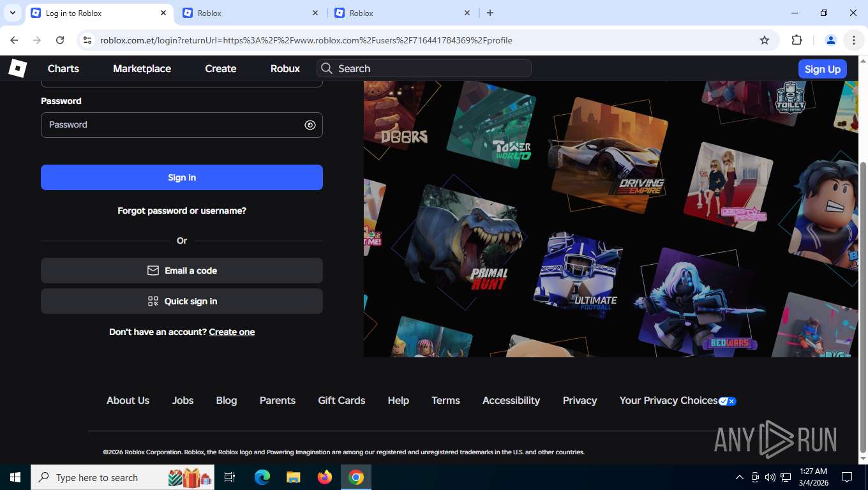Switch to the third Roblox tab

pos(403,13)
